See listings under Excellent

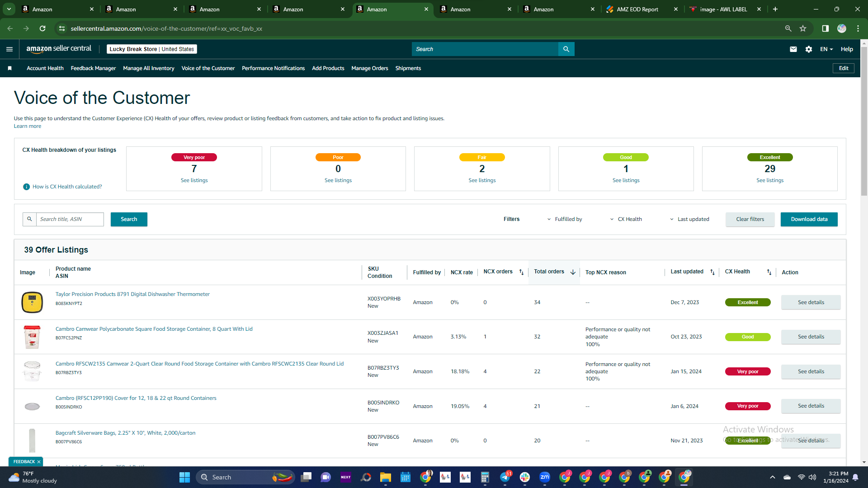pos(770,180)
